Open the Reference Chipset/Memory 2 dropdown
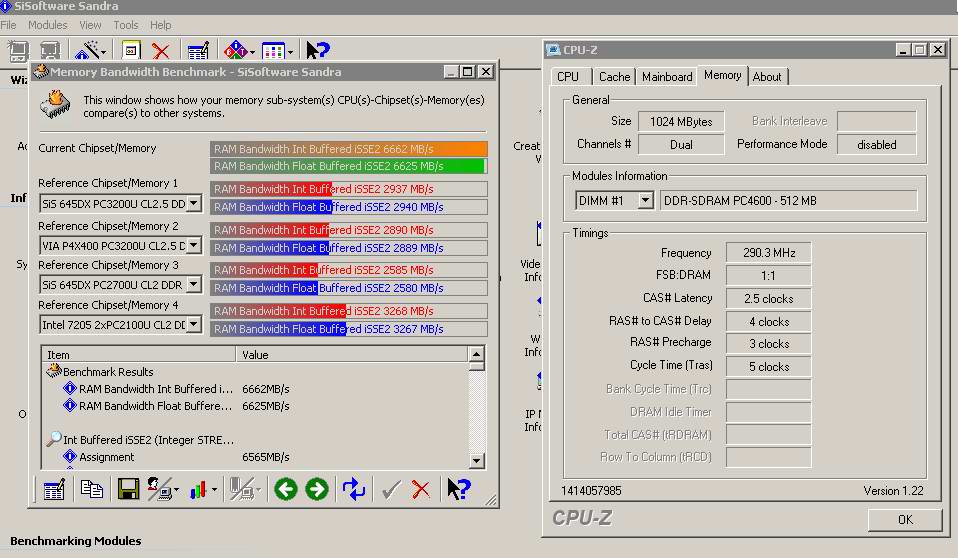Screen dimensions: 958x558 [194, 245]
